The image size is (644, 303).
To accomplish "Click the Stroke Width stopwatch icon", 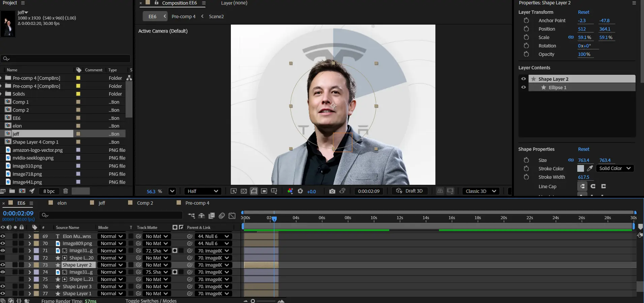I will pyautogui.click(x=526, y=177).
